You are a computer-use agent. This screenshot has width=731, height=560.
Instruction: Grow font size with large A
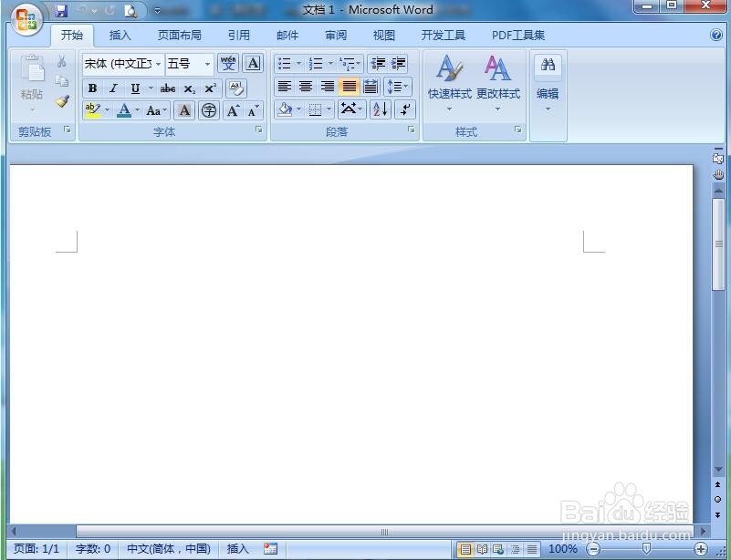pyautogui.click(x=233, y=110)
